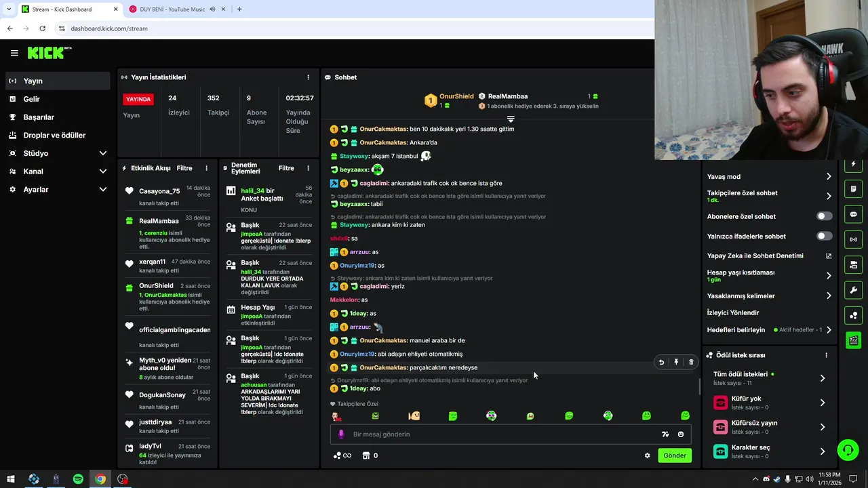Screen dimensions: 868x488
Task: Open Discord icon in system tray
Action: click(x=766, y=479)
